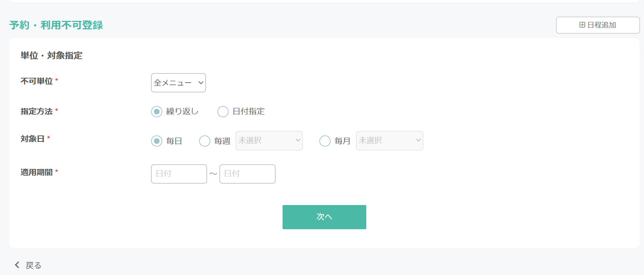Select the 日付指定 radio option

[223, 112]
